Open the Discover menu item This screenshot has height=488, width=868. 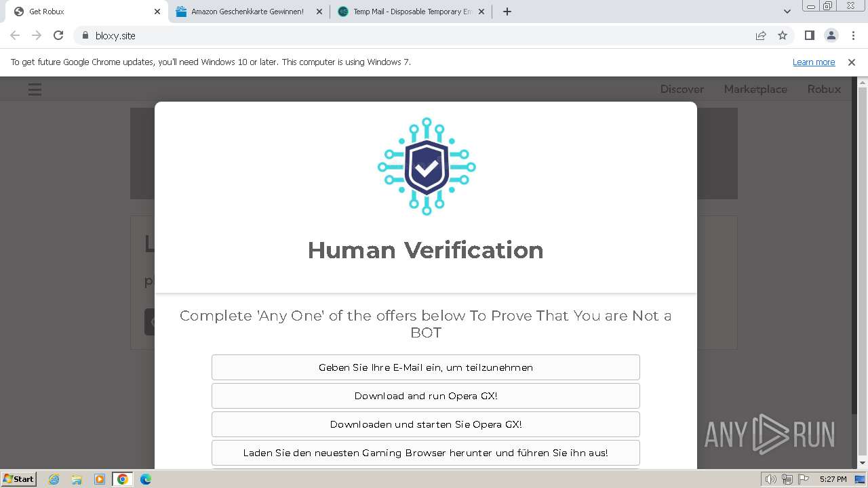click(682, 89)
